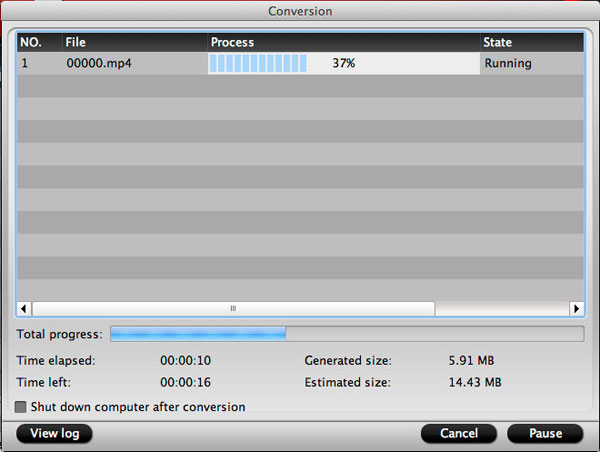
Task: Click the Estimated size value 14.43 MB
Action: tap(475, 382)
